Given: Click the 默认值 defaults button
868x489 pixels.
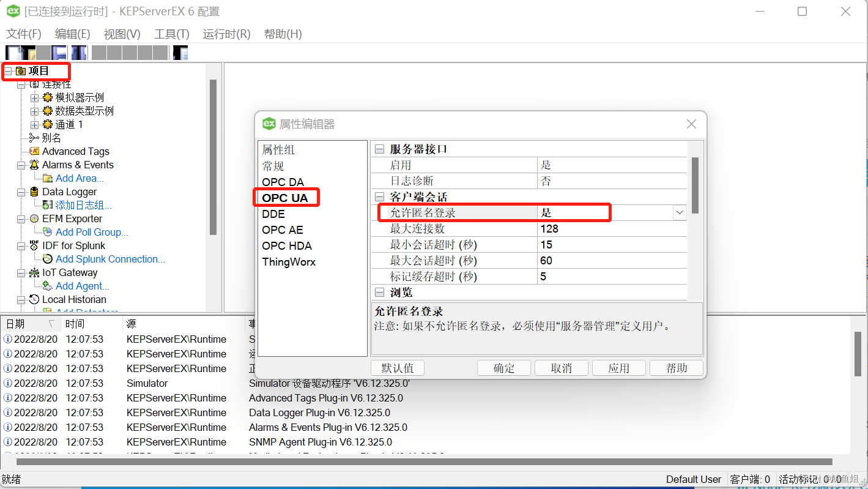Looking at the screenshot, I should (398, 368).
